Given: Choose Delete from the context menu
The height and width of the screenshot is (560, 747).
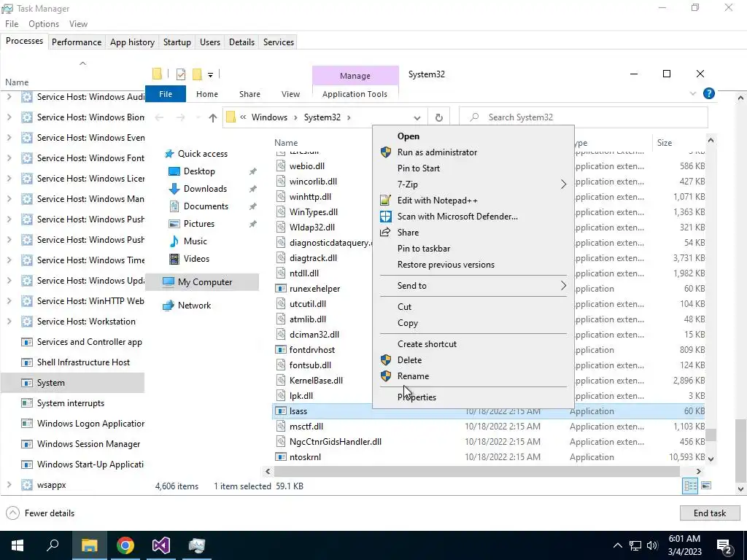Looking at the screenshot, I should point(409,360).
